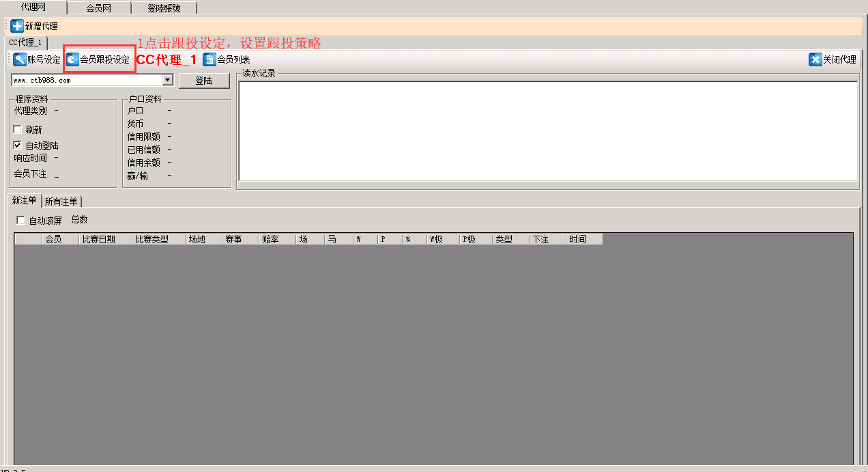868x472 pixels.
Task: Switch to the 登陸賬號 tab
Action: [164, 8]
